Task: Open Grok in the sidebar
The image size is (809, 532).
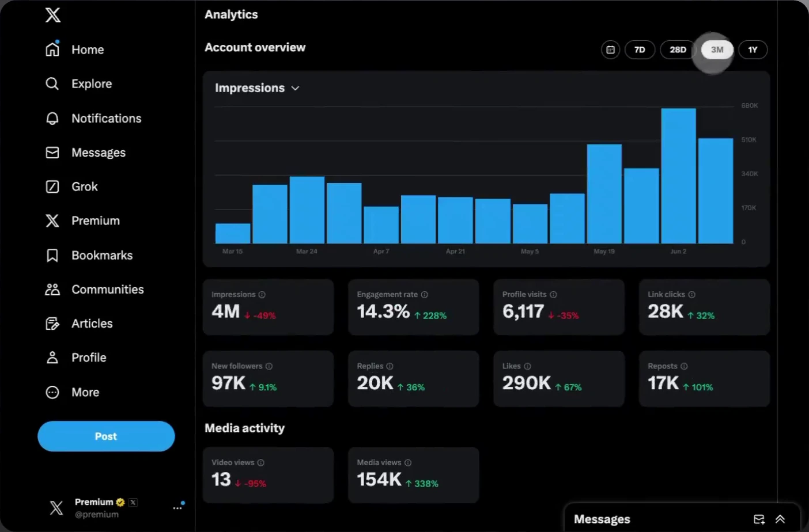Action: 71,187
